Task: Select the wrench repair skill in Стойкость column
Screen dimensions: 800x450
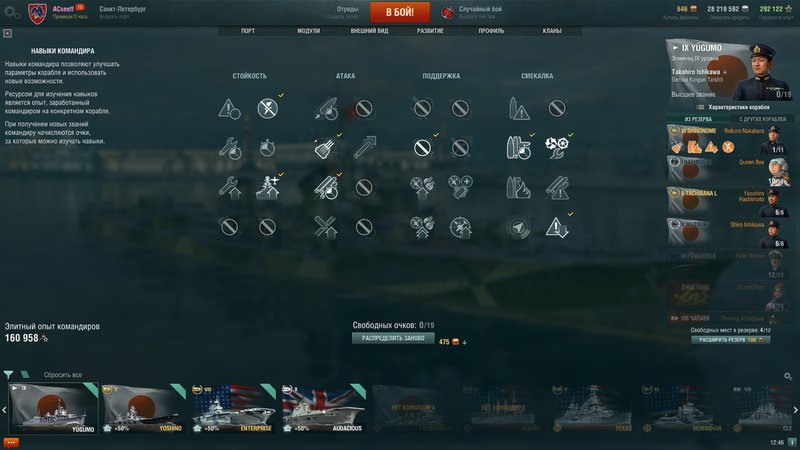Action: pos(230,148)
